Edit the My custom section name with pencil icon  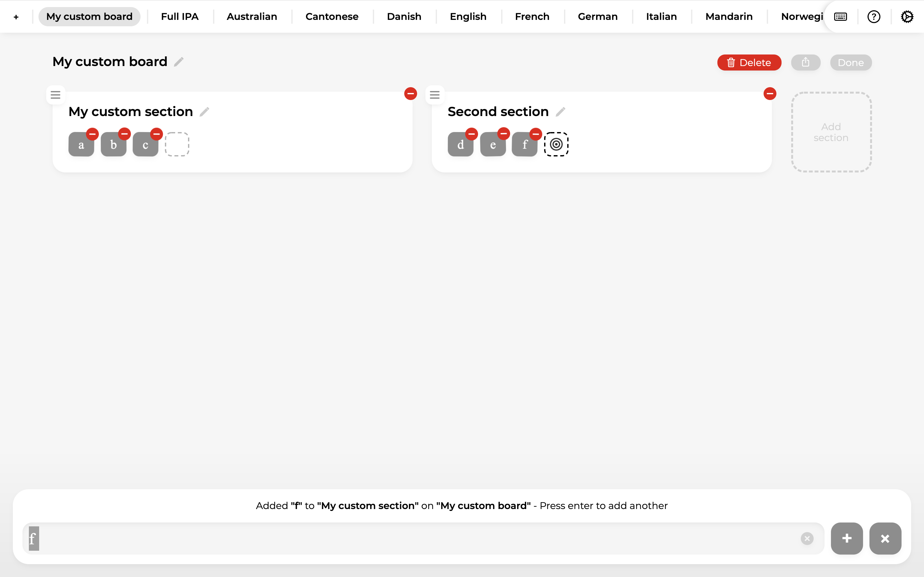click(204, 112)
